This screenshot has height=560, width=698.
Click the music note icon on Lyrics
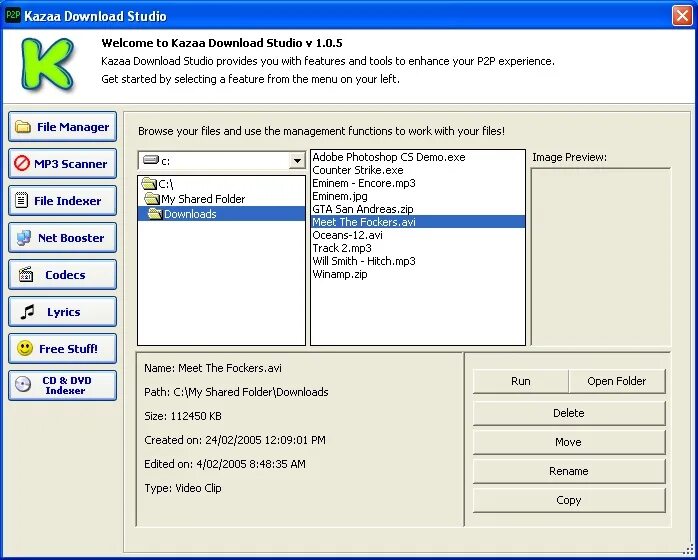tap(28, 312)
